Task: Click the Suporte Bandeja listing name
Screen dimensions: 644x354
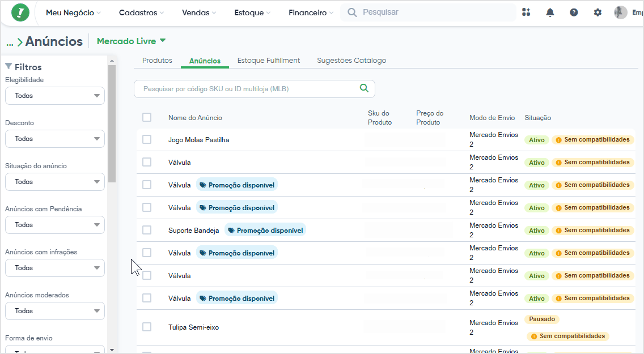Action: click(193, 231)
